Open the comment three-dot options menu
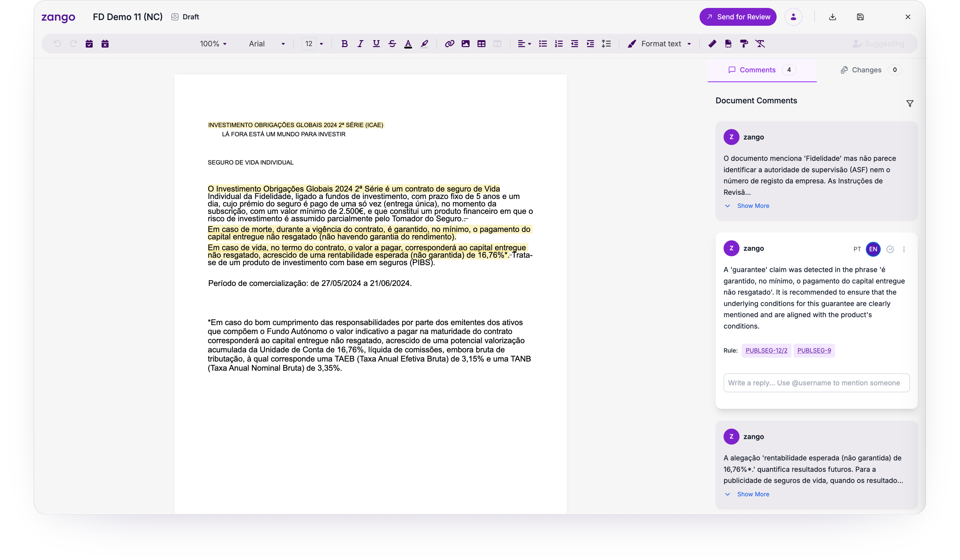960x560 pixels. 904,249
